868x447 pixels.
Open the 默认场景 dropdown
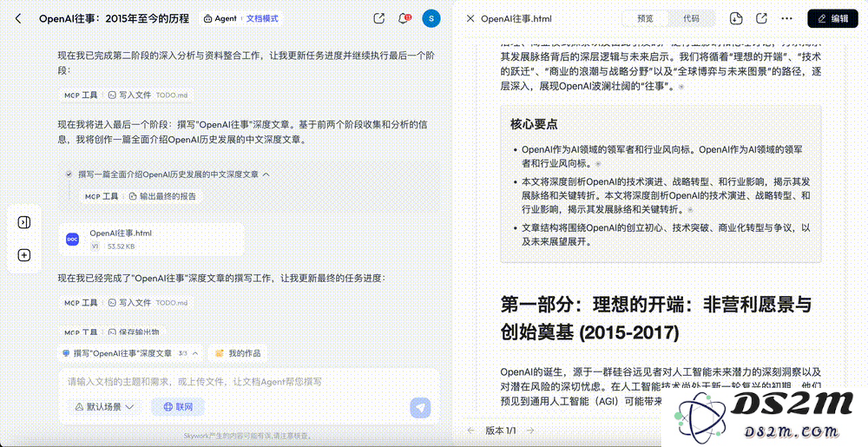104,406
